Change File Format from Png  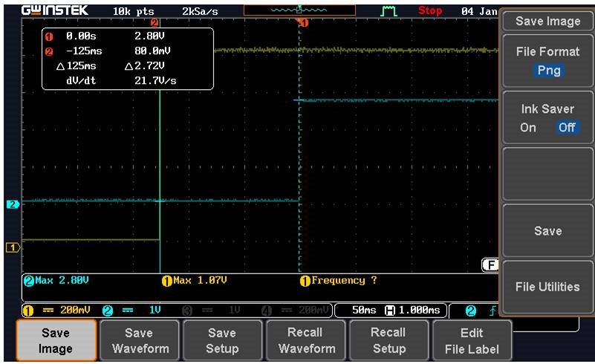click(547, 61)
